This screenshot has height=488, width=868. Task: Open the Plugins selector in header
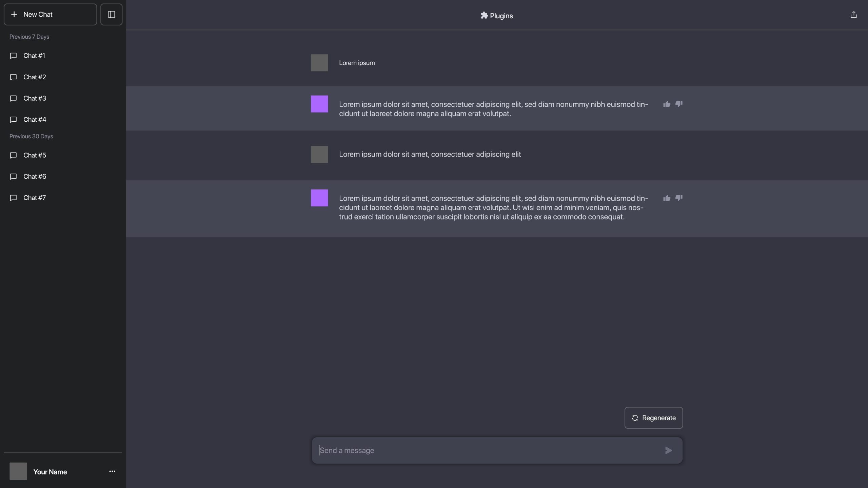[x=497, y=16]
